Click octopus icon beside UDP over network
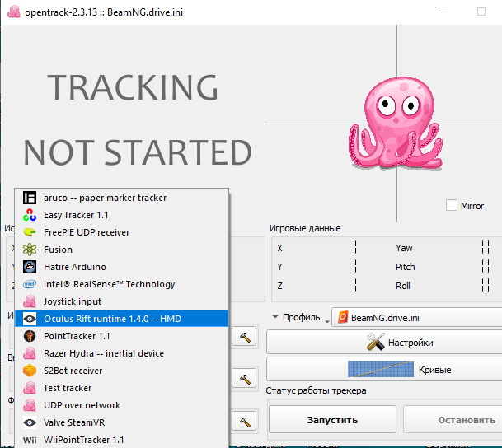 click(x=30, y=405)
